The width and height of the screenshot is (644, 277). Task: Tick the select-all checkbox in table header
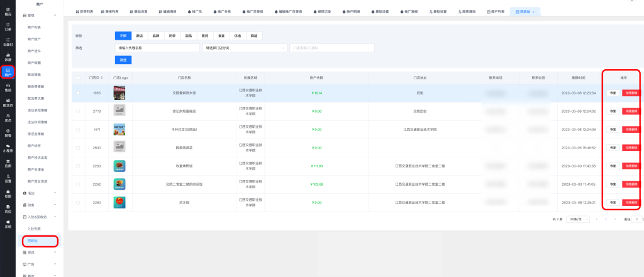coord(78,77)
